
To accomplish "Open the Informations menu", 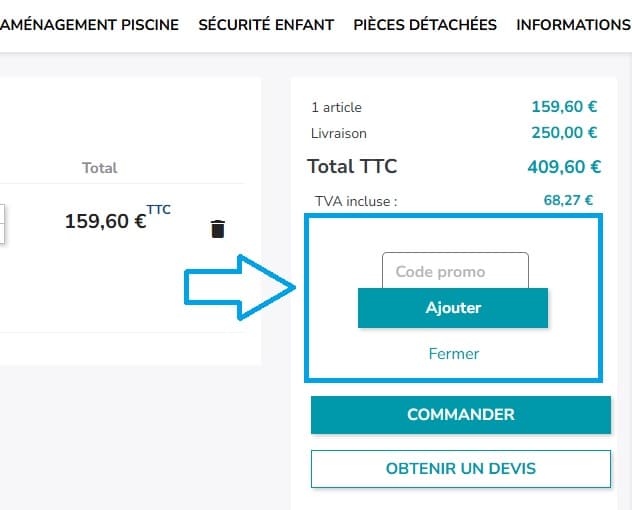I will (x=573, y=24).
